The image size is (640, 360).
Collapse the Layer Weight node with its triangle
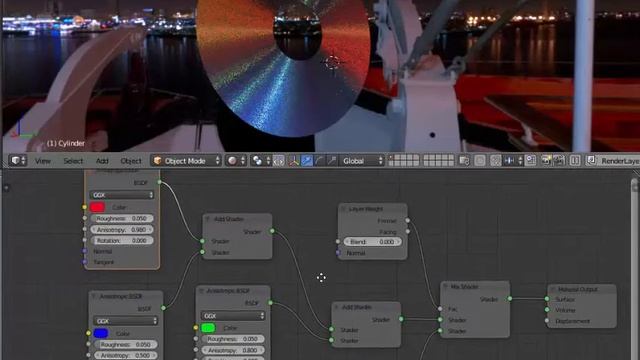[343, 209]
